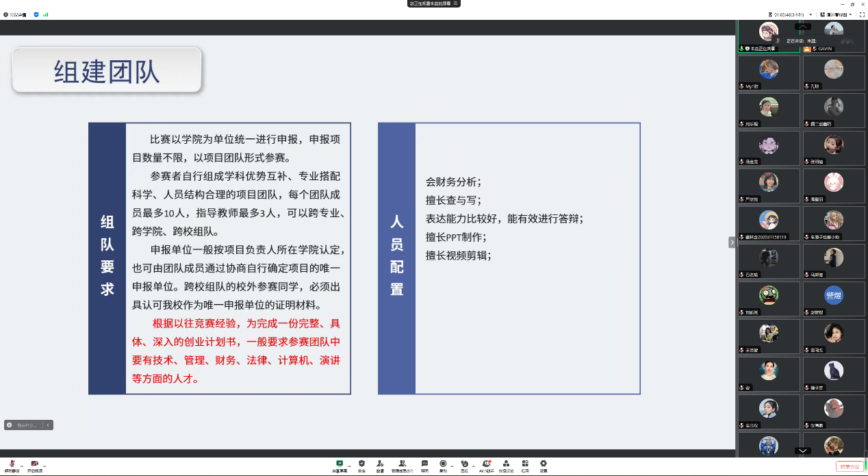Open the gallery view layout dropdown top right
868x476 pixels.
[837, 14]
